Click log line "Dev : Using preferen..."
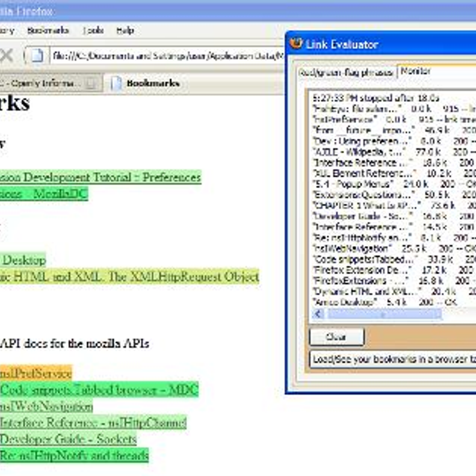 tap(394, 141)
